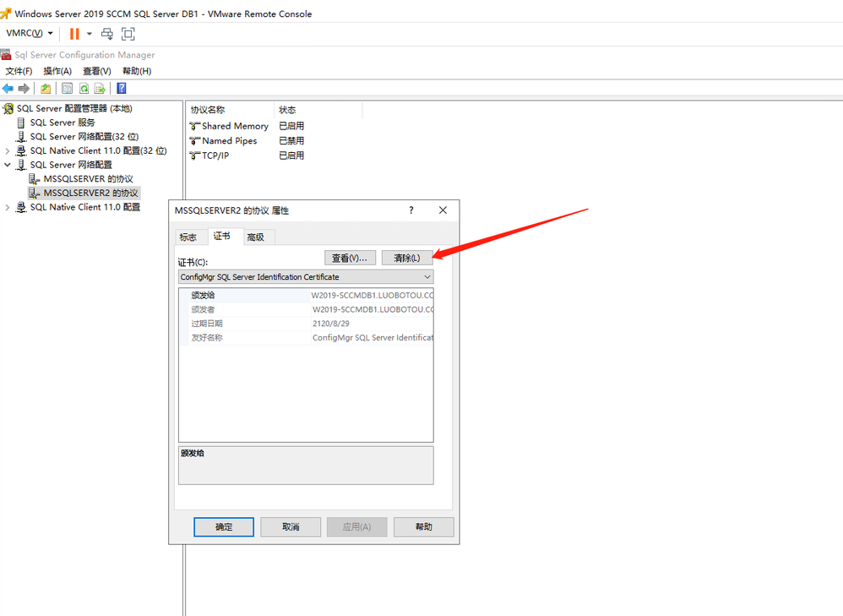
Task: Select SQL Server 服务 in the tree
Action: click(x=63, y=123)
